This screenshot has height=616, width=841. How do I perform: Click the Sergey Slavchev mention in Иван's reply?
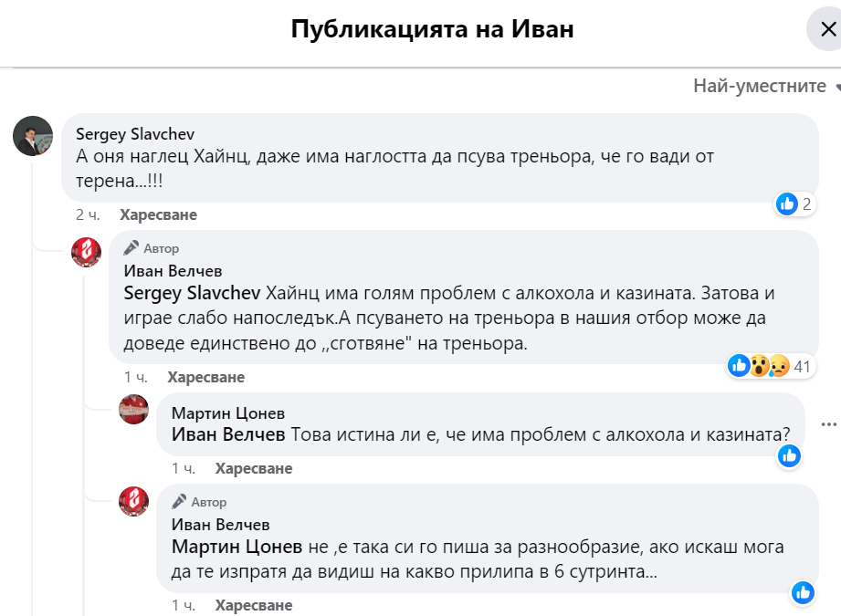[193, 293]
